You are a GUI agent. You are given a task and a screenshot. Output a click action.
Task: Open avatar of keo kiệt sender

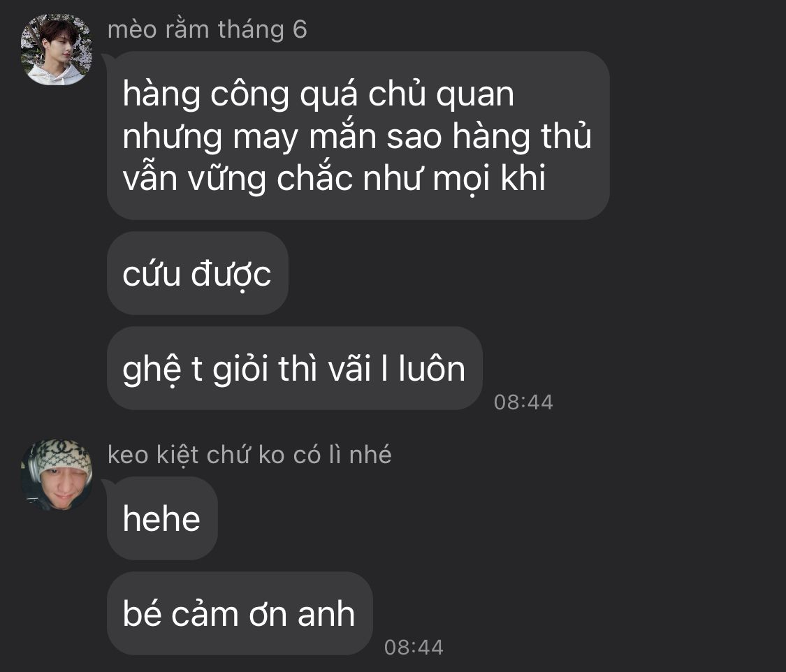pos(56,475)
